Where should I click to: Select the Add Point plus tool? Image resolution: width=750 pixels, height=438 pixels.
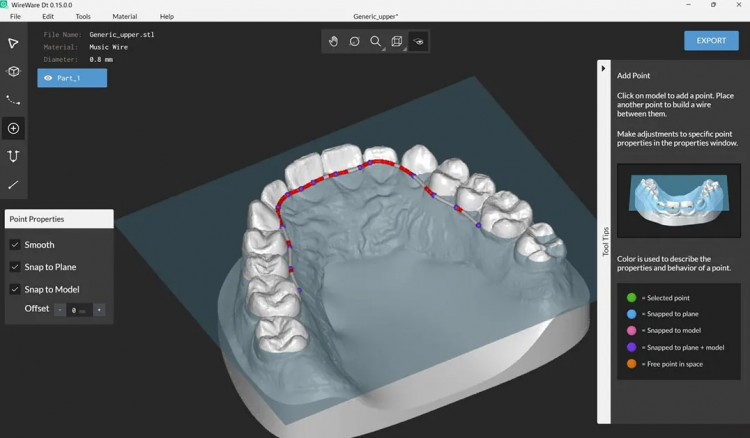click(13, 128)
